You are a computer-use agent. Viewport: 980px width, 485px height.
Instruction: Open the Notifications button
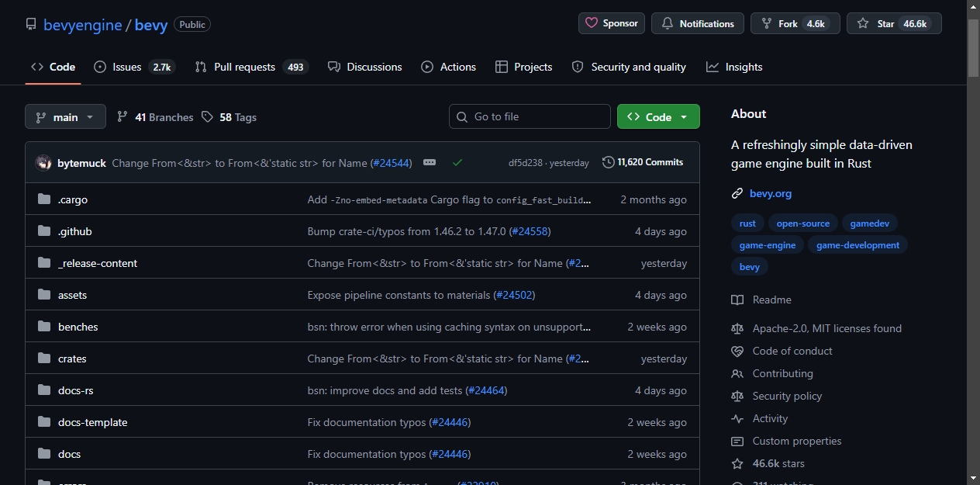[698, 23]
